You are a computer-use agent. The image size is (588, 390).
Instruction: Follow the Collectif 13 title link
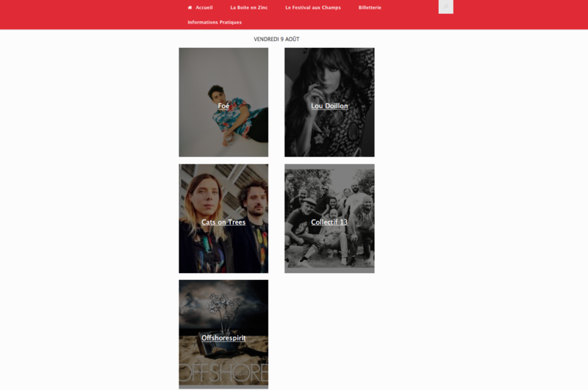pyautogui.click(x=329, y=222)
